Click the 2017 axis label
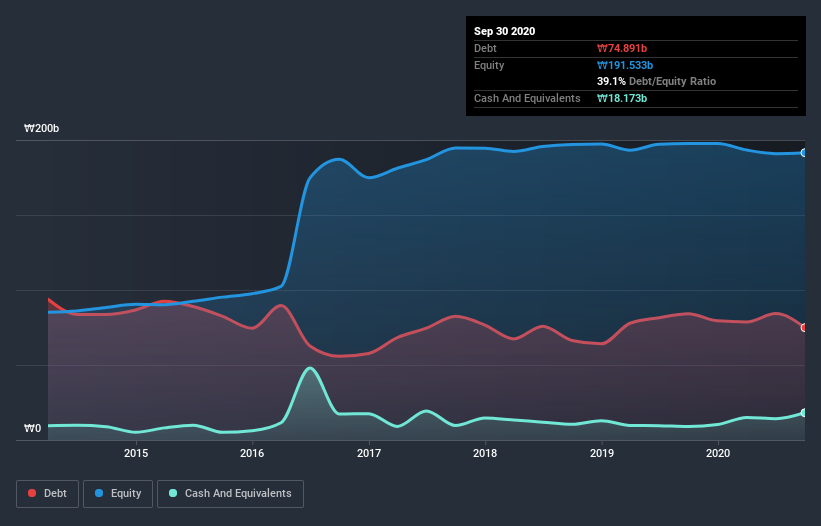The image size is (821, 526). [369, 453]
